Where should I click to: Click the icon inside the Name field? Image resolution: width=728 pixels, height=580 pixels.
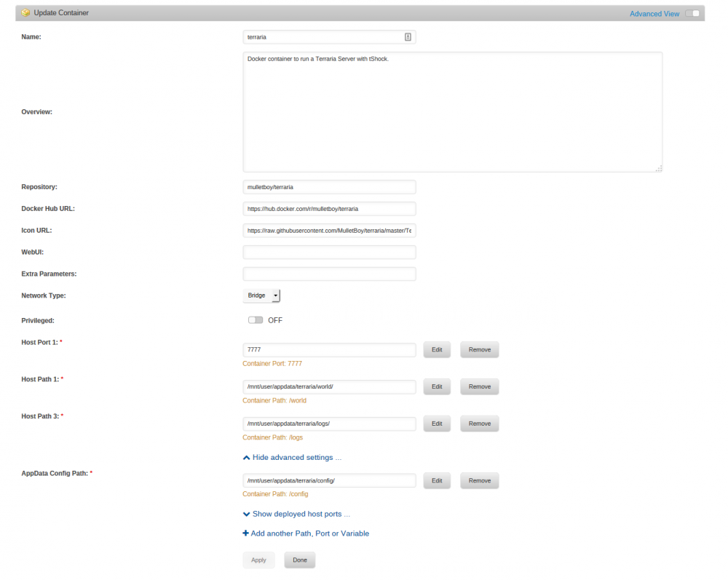point(408,37)
